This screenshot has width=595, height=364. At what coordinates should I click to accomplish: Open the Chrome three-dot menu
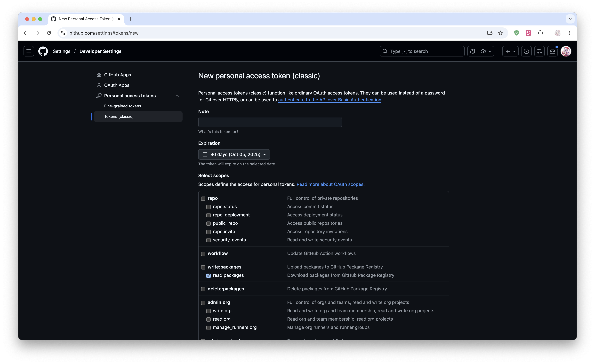pyautogui.click(x=569, y=33)
